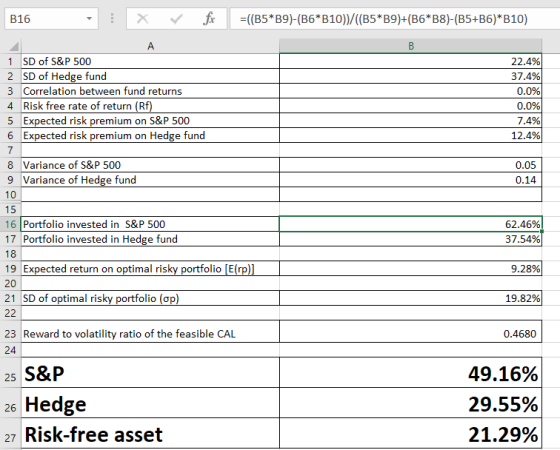Viewport: 560px width, 450px height.
Task: Click value cell 22.4%
Action: pos(411,61)
